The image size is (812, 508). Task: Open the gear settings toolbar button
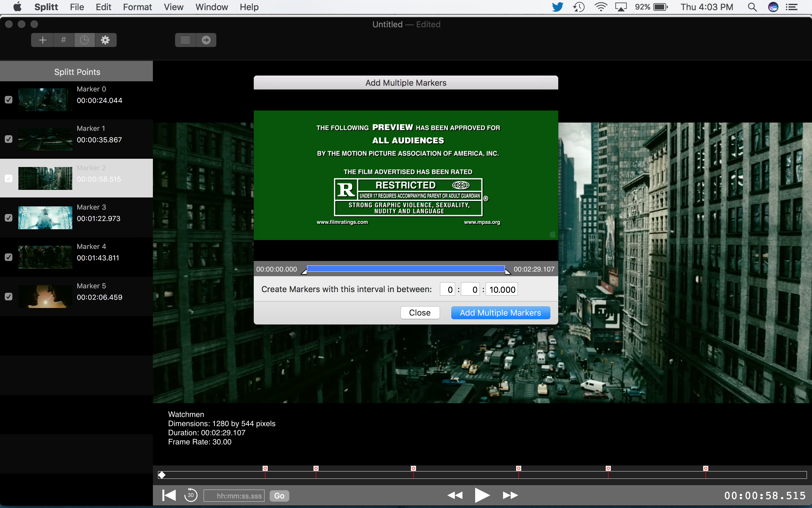106,40
